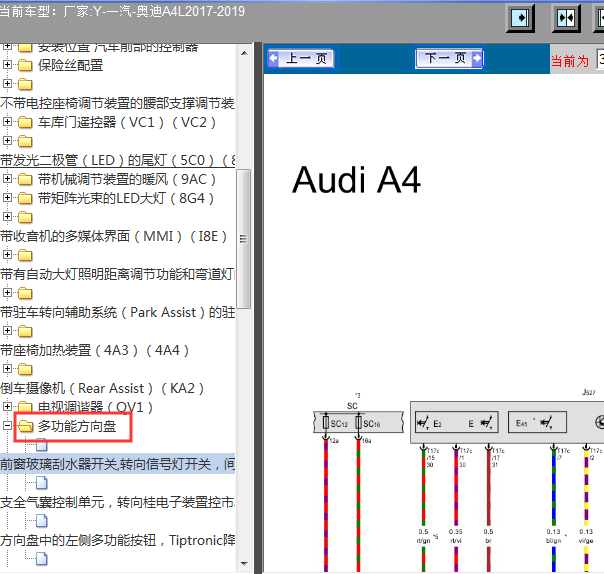This screenshot has width=604, height=574.
Task: Open 安全气囊控制单元,转向柱电子装置 document
Action: click(117, 502)
